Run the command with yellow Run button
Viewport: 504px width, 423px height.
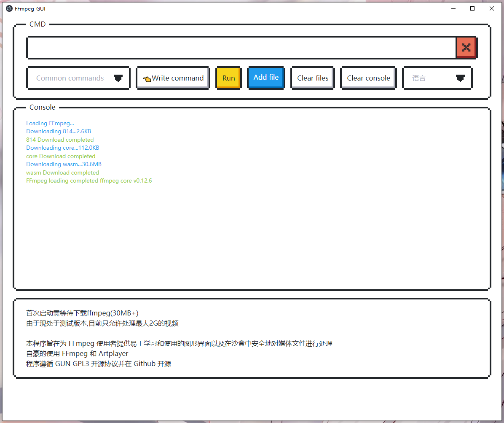point(228,78)
